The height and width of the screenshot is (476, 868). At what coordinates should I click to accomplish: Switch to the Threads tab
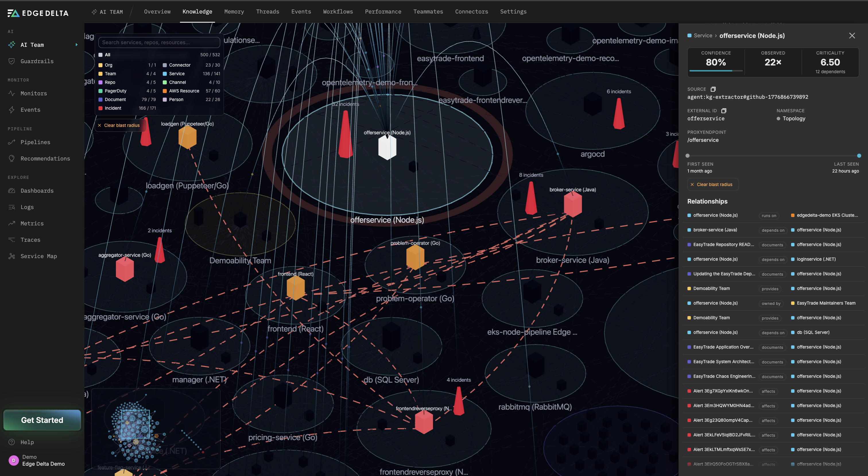268,11
